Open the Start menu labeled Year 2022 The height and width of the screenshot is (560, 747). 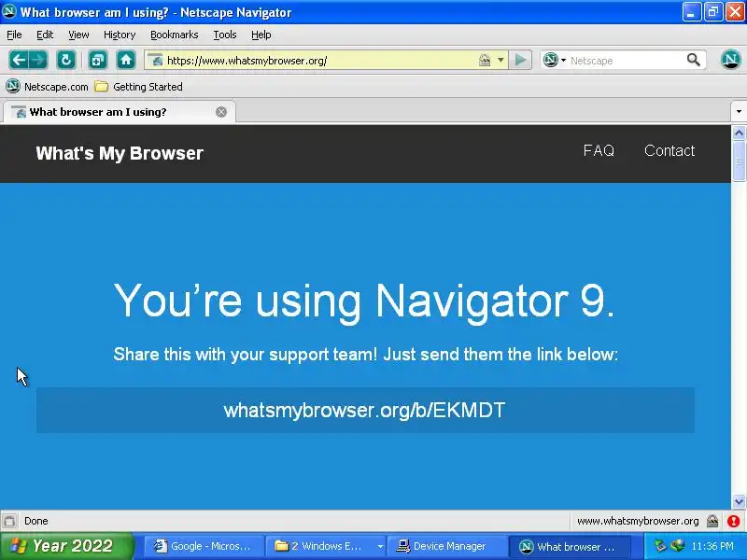(65, 546)
